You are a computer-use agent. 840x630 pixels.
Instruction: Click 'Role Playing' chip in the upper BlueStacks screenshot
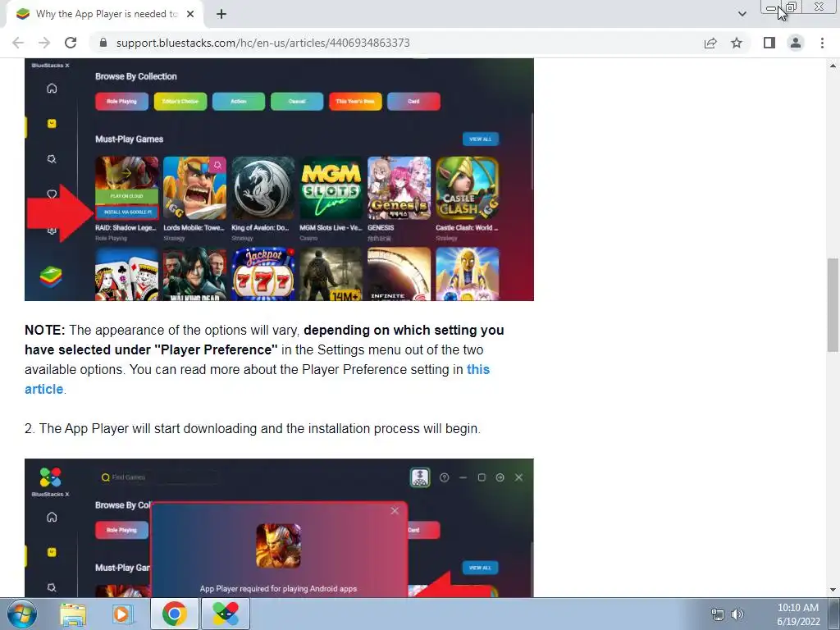(121, 101)
